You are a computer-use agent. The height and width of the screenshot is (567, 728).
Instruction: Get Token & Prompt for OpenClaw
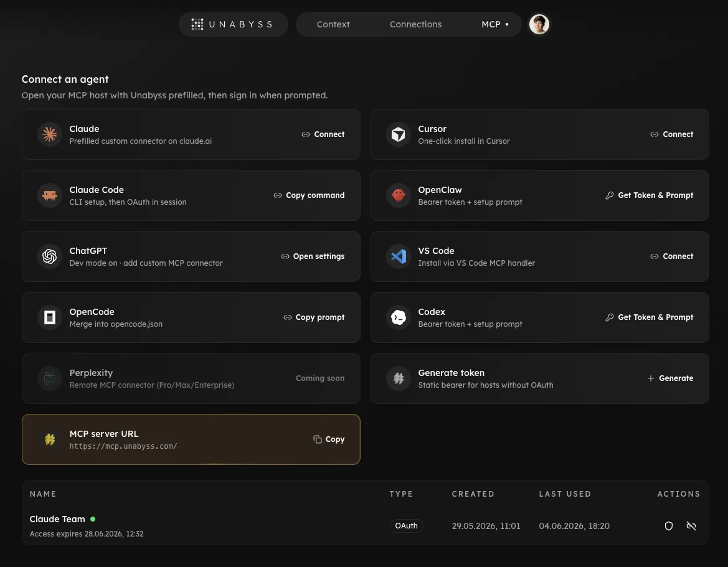pyautogui.click(x=649, y=195)
